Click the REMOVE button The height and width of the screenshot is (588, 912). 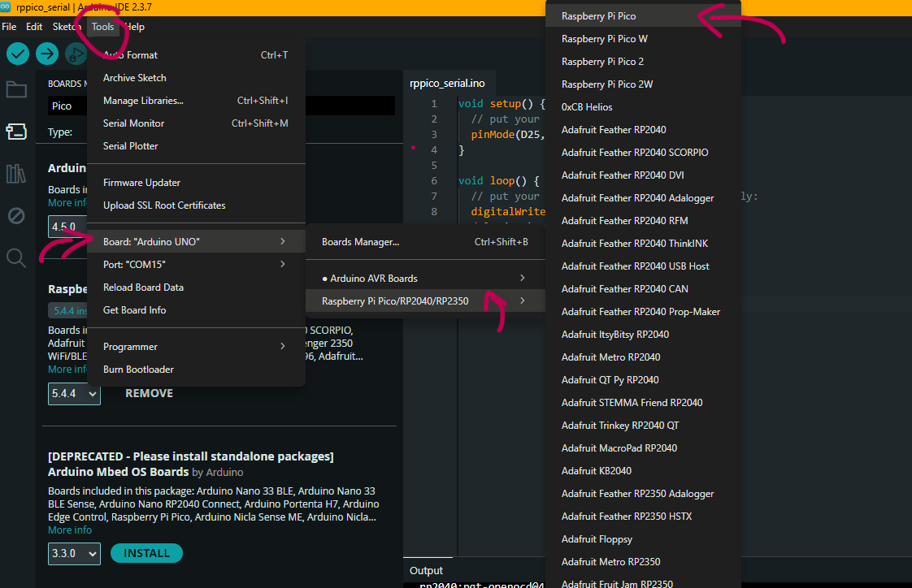149,394
